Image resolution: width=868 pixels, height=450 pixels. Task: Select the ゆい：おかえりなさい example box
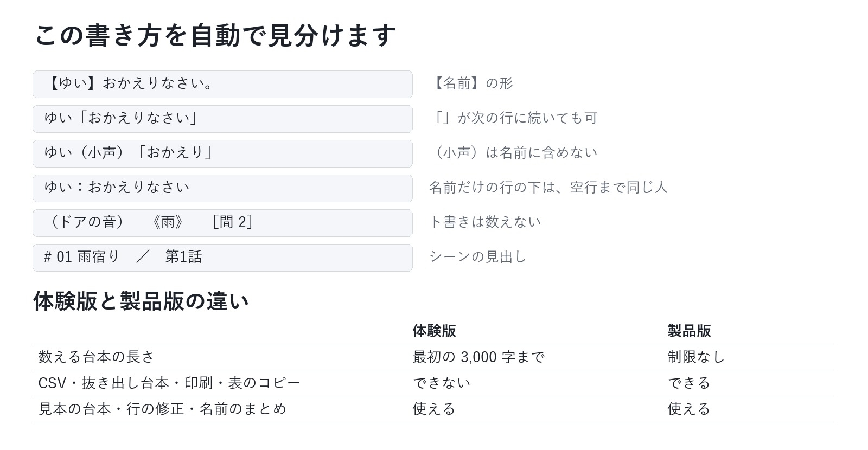click(222, 188)
